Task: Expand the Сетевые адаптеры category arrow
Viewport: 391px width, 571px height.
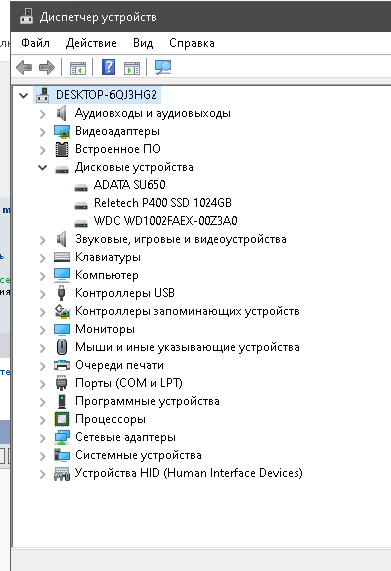Action: click(43, 438)
